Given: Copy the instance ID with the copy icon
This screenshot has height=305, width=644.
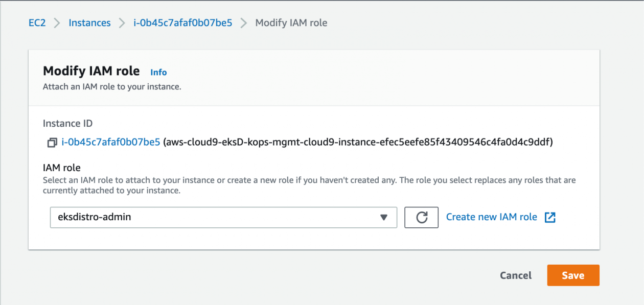Looking at the screenshot, I should pyautogui.click(x=52, y=143).
